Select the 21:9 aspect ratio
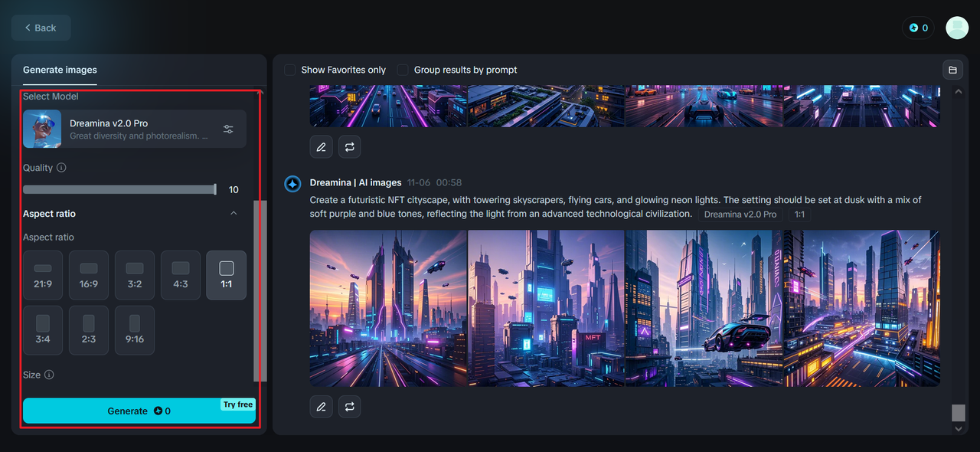Image resolution: width=980 pixels, height=452 pixels. tap(43, 275)
